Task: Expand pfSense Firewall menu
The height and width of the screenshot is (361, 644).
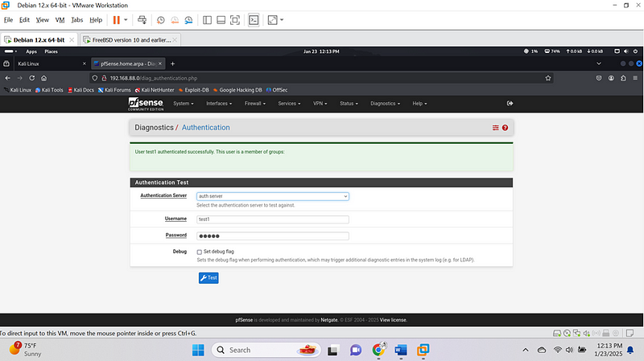Action: [x=255, y=104]
